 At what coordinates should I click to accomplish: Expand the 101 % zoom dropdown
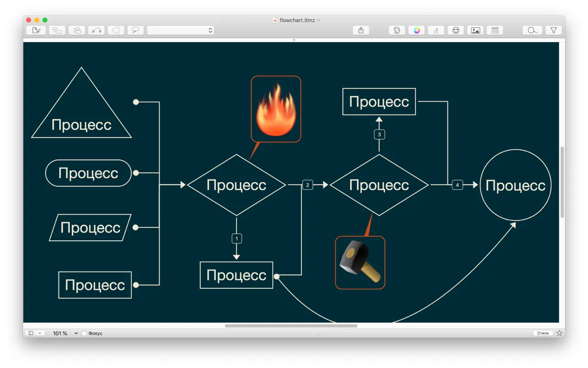[x=76, y=333]
